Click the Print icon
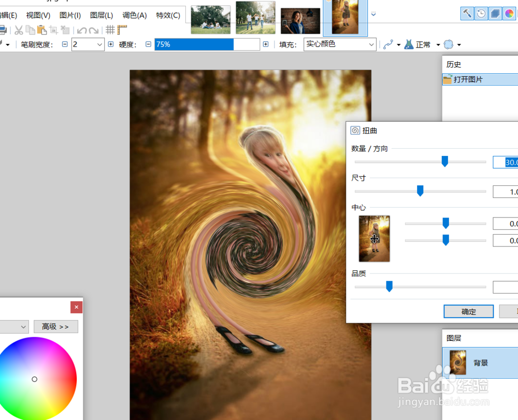 point(3,31)
